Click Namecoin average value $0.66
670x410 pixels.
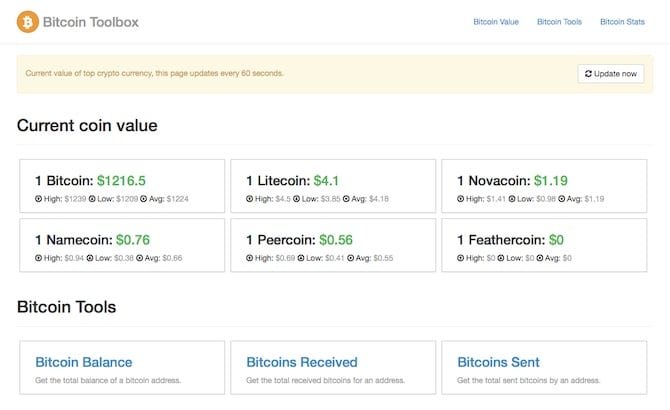[x=172, y=258]
